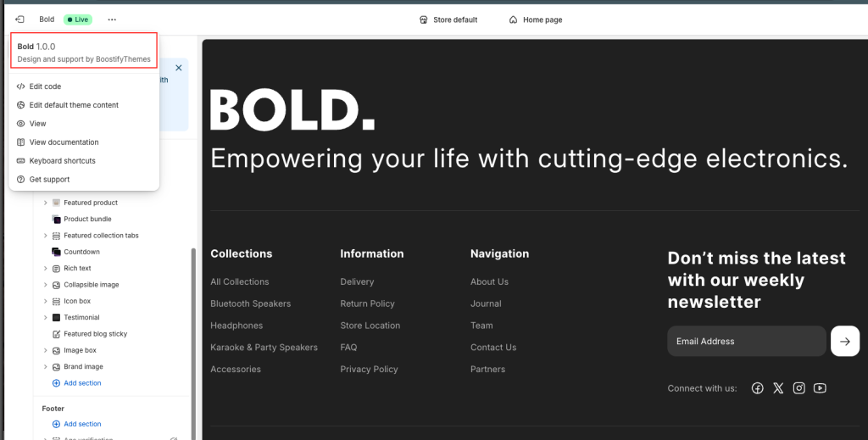Open the Headphones collection link
Image resolution: width=868 pixels, height=440 pixels.
coord(236,326)
